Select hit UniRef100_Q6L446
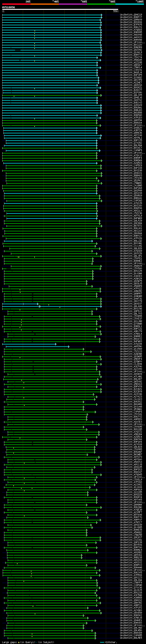This screenshot has height=644, width=146. (x=131, y=306)
